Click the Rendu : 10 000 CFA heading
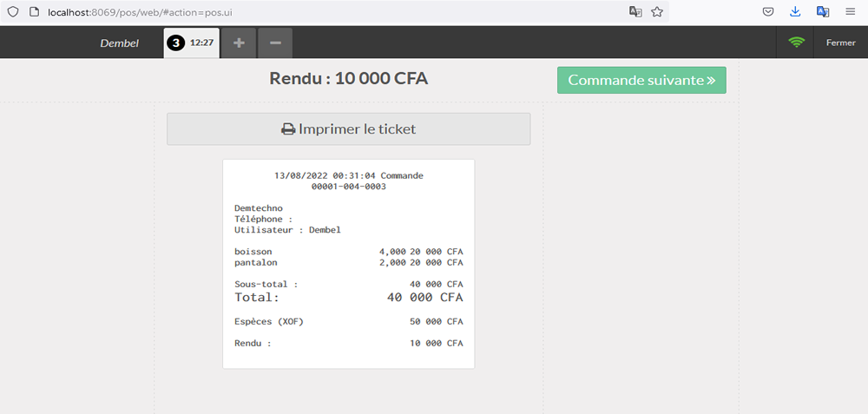Viewport: 868px width, 414px height. point(348,78)
